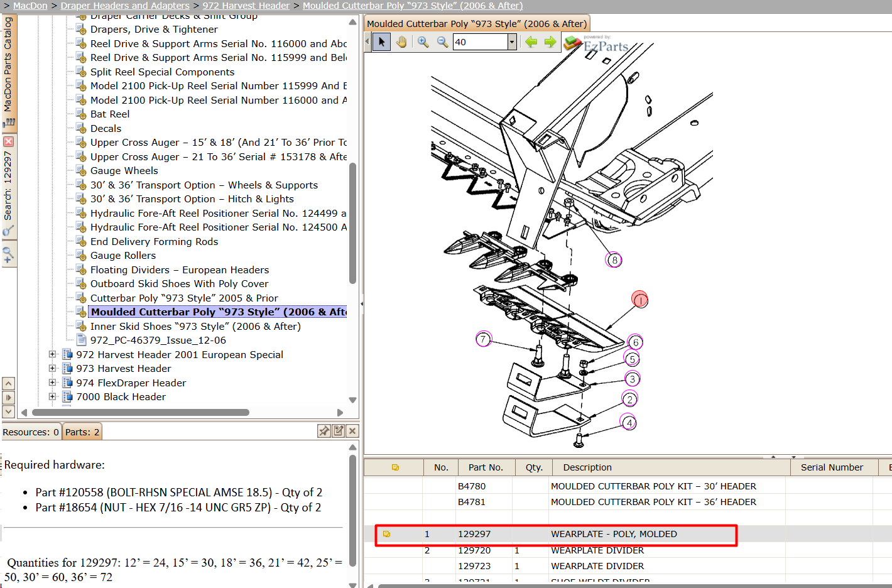Follow Moulded Cutterbar Poly breadcrumb link
Screen dimensions: 892x588
pyautogui.click(x=413, y=6)
